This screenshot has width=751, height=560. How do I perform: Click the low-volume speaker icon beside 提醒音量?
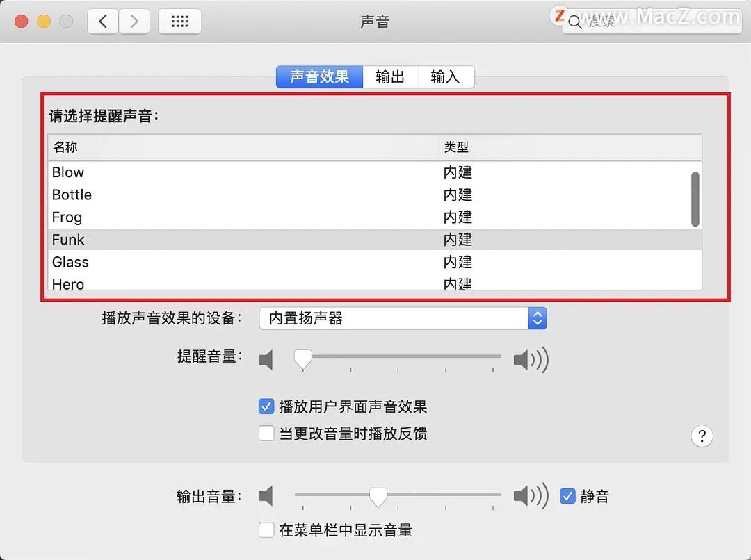[267, 359]
